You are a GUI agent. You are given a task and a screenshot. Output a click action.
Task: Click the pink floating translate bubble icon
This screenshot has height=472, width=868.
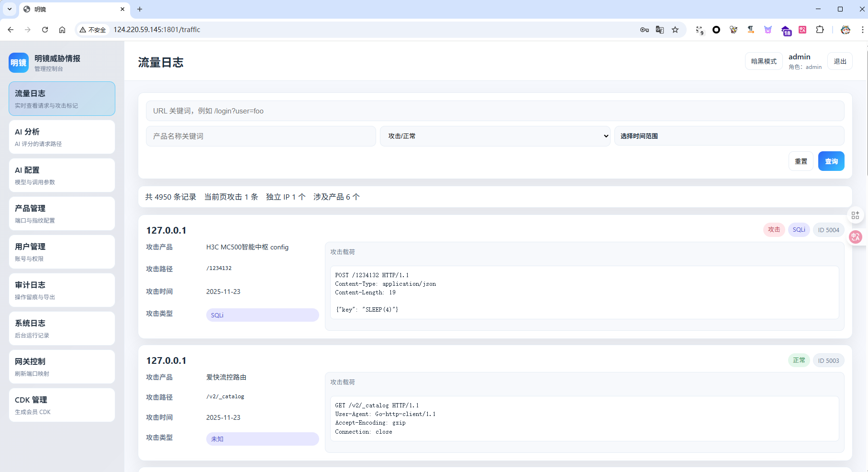(856, 237)
